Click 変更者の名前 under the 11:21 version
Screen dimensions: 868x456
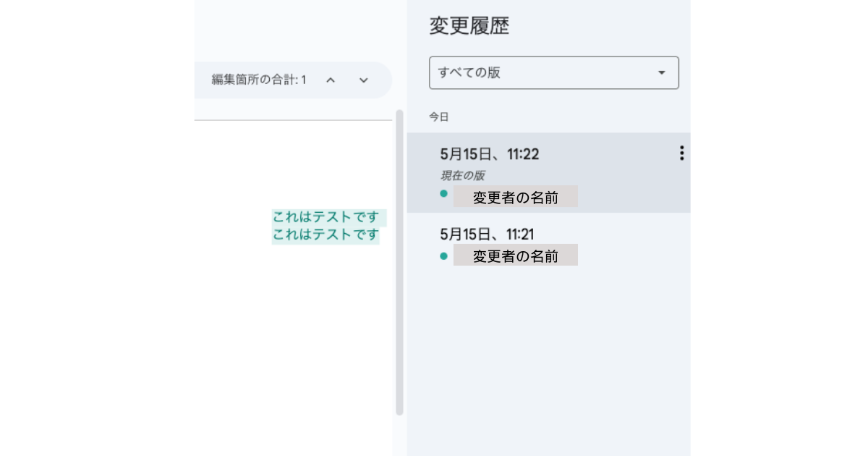pyautogui.click(x=516, y=256)
